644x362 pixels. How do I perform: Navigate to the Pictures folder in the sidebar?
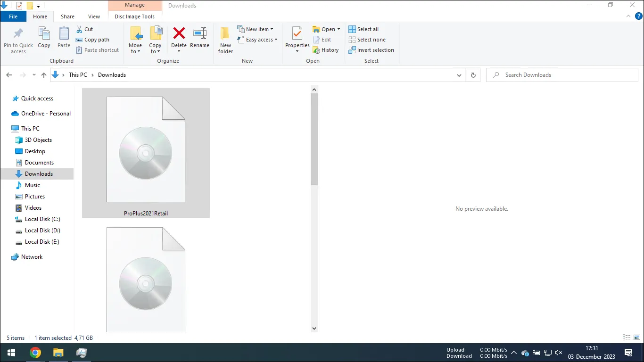coord(35,197)
